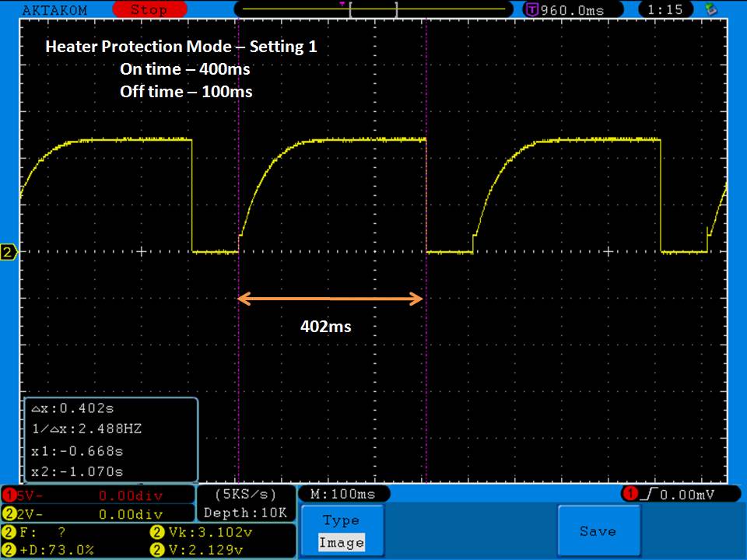Open the Type Image selection menu
Viewport: 747px width, 560px height.
[342, 531]
